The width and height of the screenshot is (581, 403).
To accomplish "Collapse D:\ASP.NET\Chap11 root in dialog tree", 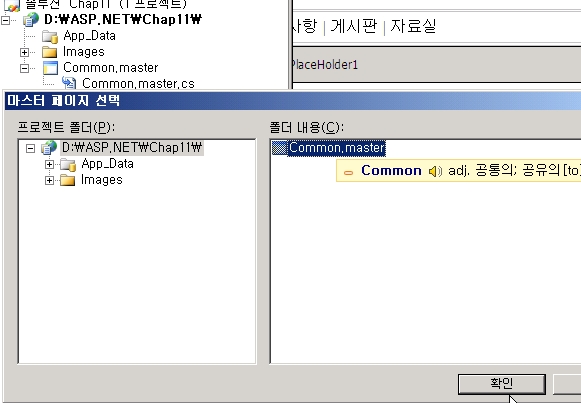I will (x=31, y=149).
